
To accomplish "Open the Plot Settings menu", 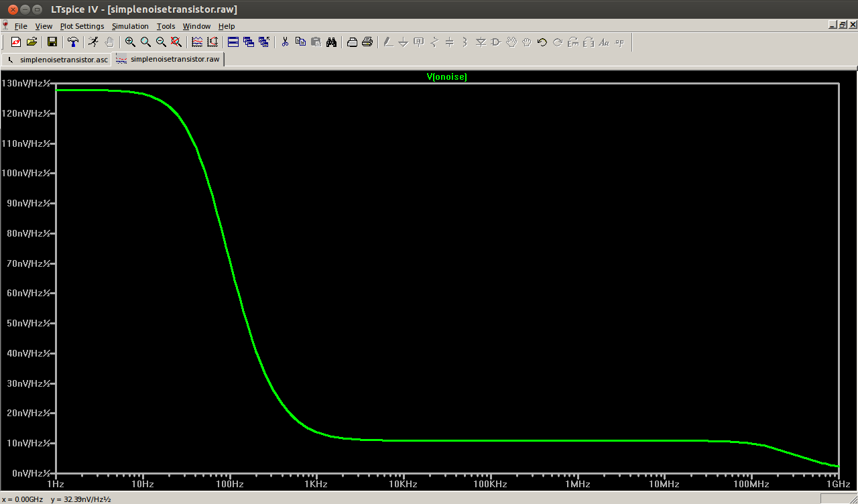I will click(82, 26).
